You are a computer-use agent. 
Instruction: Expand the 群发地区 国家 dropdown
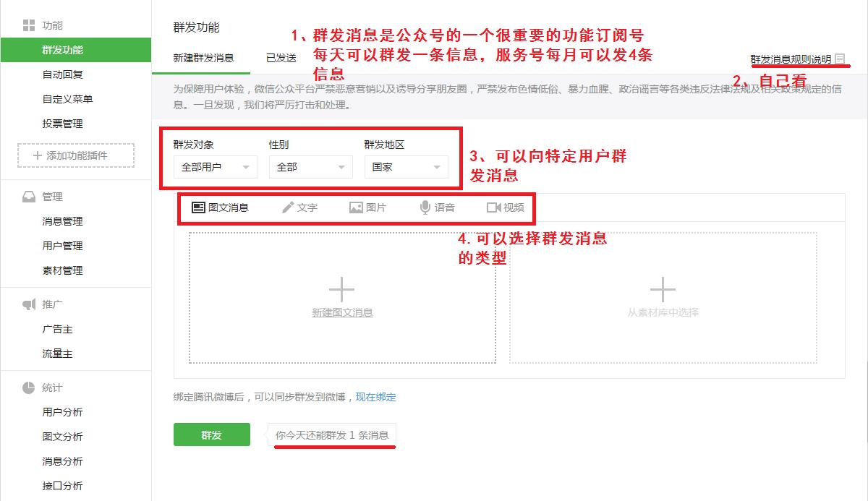point(406,167)
